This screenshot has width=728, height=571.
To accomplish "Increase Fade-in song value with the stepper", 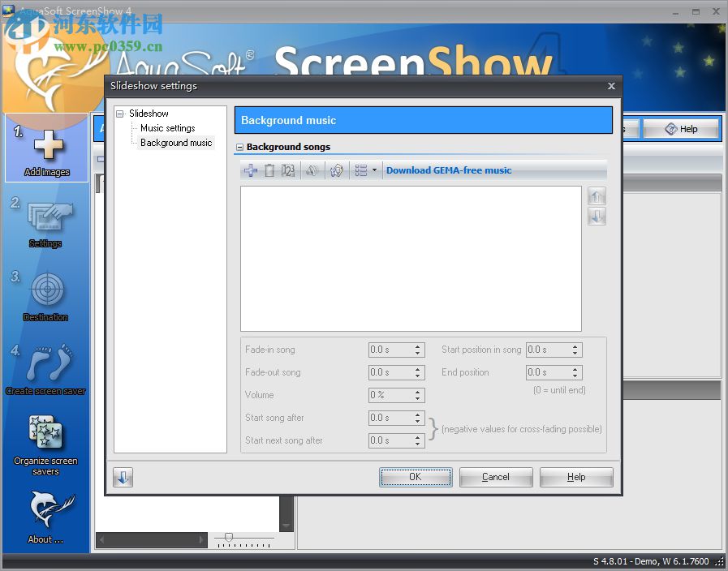I will (x=419, y=346).
